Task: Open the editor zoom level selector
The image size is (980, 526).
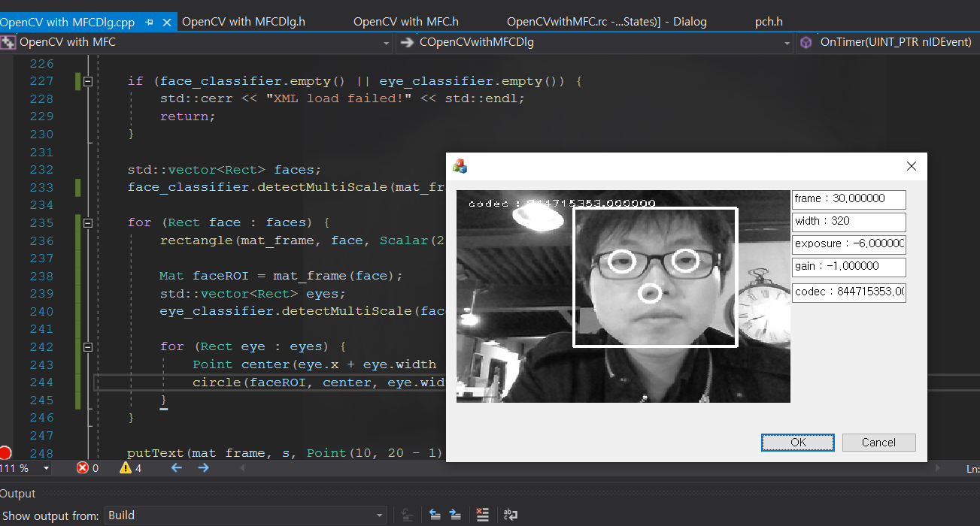Action: [23, 467]
